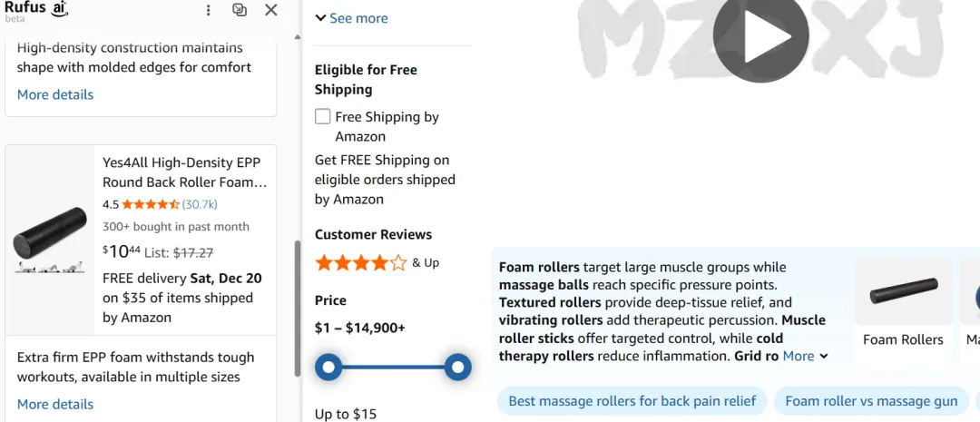Click the left handle of the price slider

329,368
